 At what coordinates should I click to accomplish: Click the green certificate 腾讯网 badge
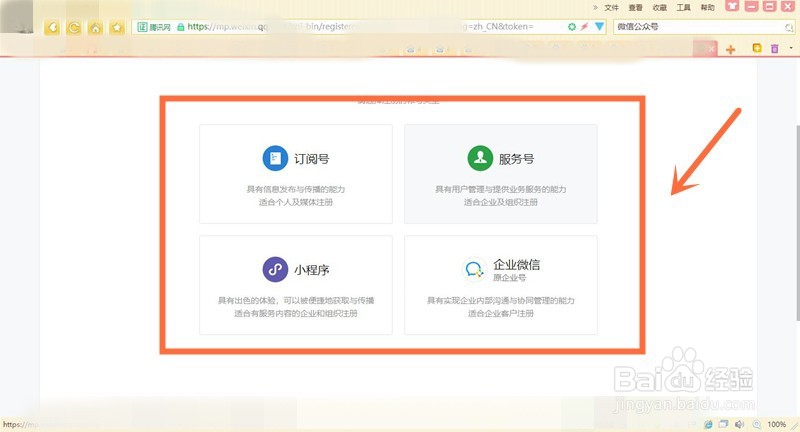click(154, 27)
